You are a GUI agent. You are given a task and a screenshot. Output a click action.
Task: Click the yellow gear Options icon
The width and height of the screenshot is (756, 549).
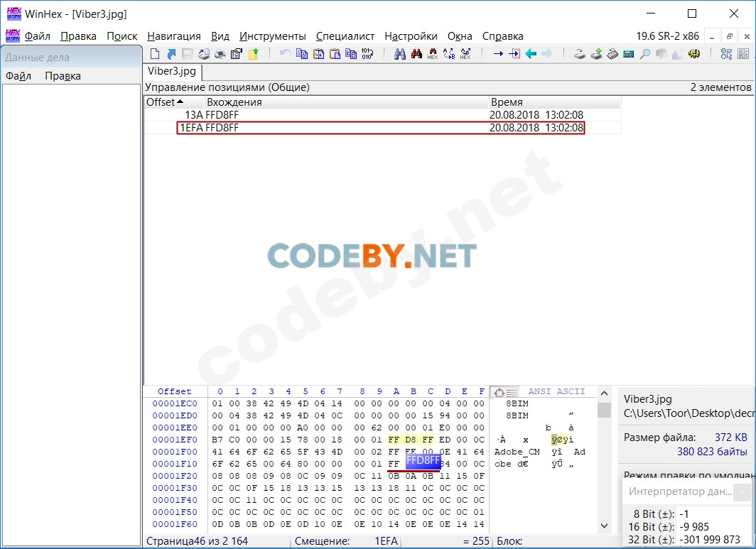693,53
